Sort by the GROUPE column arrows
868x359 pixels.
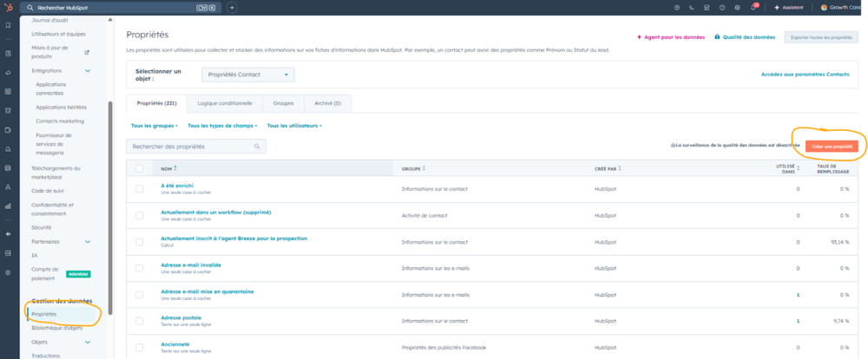click(424, 168)
